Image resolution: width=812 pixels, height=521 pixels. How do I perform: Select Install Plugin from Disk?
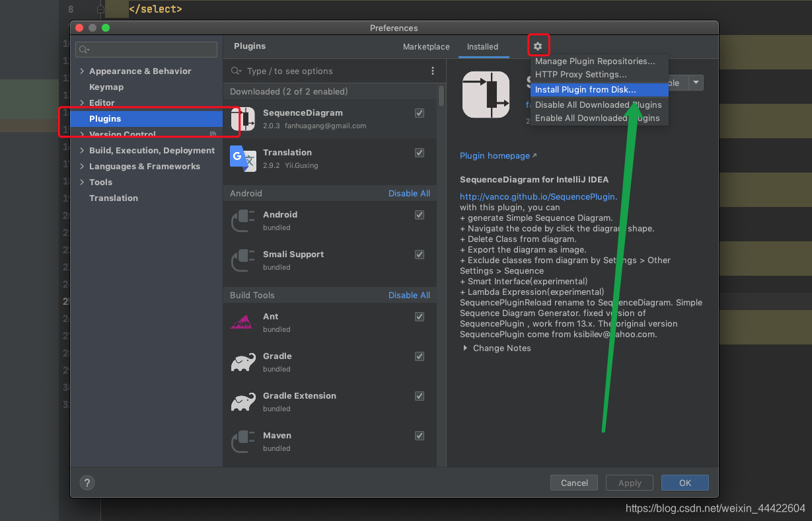tap(599, 89)
